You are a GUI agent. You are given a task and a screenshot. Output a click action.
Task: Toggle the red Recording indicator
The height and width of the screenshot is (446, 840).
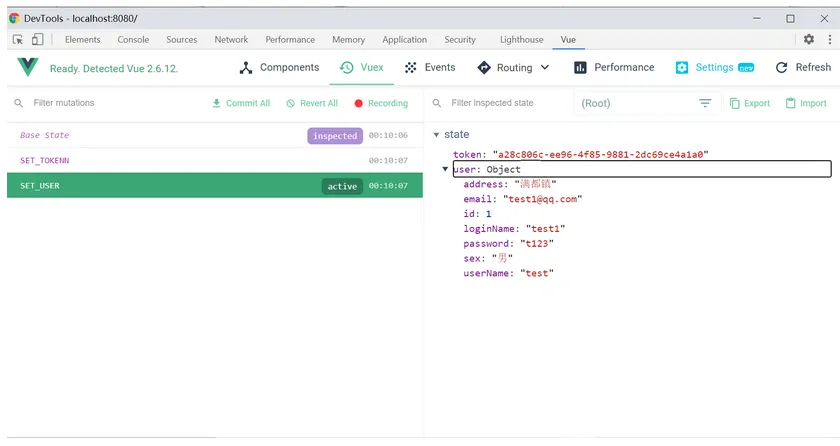pos(358,103)
